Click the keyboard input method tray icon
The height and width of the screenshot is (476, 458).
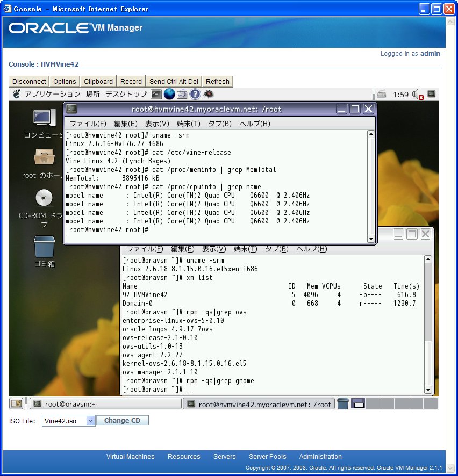tap(381, 94)
